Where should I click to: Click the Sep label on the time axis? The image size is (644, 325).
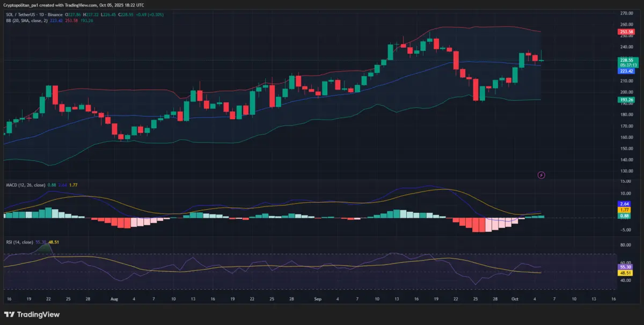[317, 298]
